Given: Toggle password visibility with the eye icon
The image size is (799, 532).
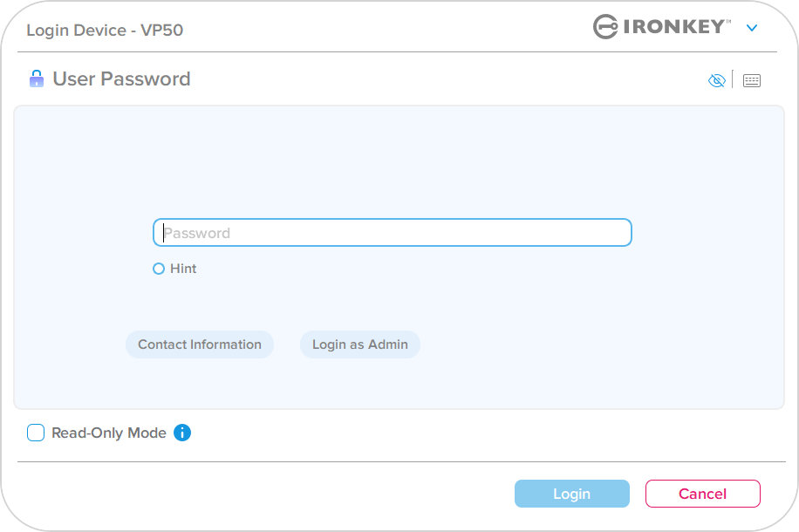Looking at the screenshot, I should [716, 80].
